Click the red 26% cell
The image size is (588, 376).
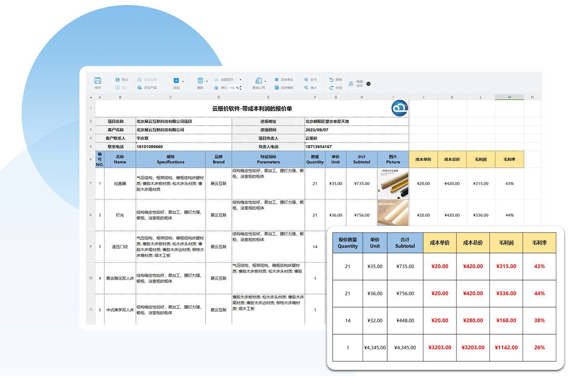[539, 347]
